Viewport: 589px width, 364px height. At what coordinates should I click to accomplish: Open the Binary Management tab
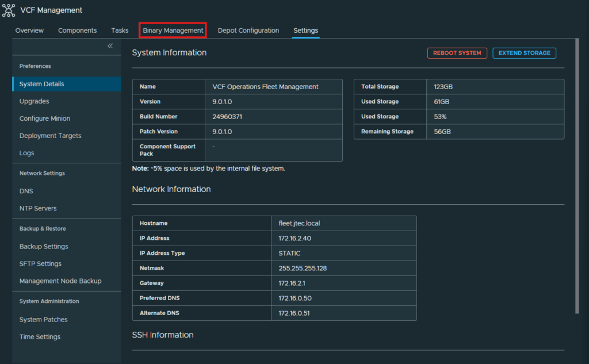click(x=173, y=30)
